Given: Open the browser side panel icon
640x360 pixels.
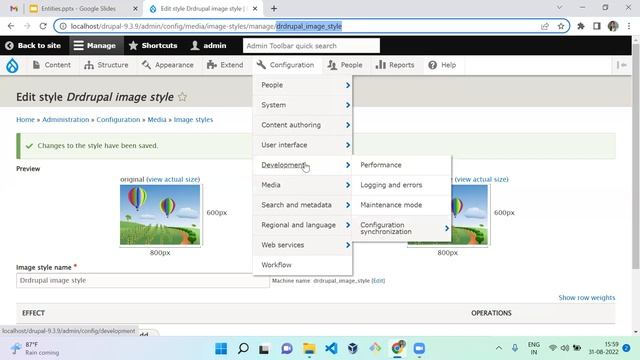Looking at the screenshot, I should [x=597, y=26].
